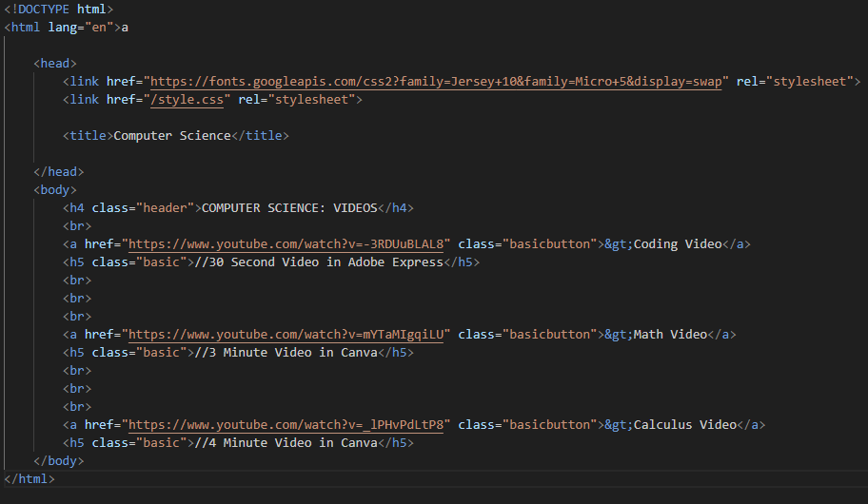868x504 pixels.
Task: Click the closing head tag
Action: click(x=58, y=172)
